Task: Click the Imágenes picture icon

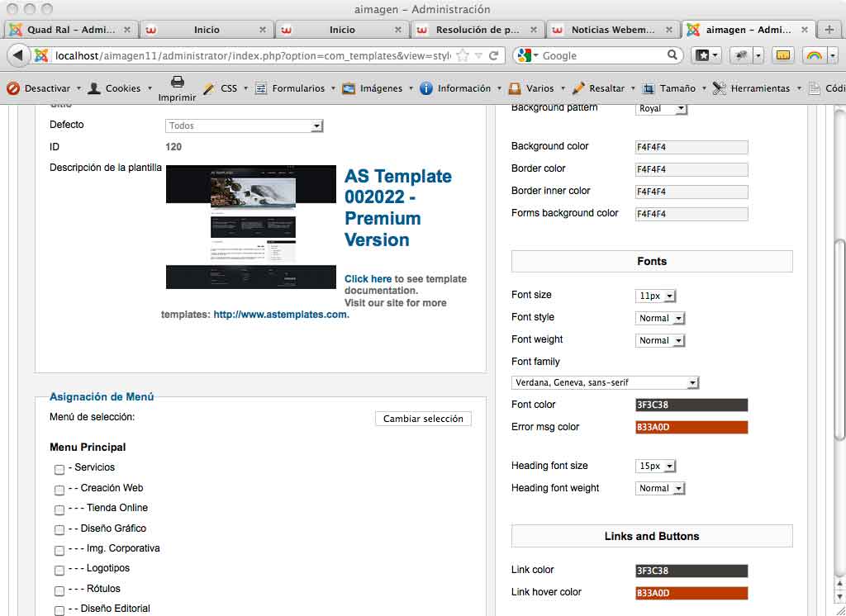Action: (349, 88)
